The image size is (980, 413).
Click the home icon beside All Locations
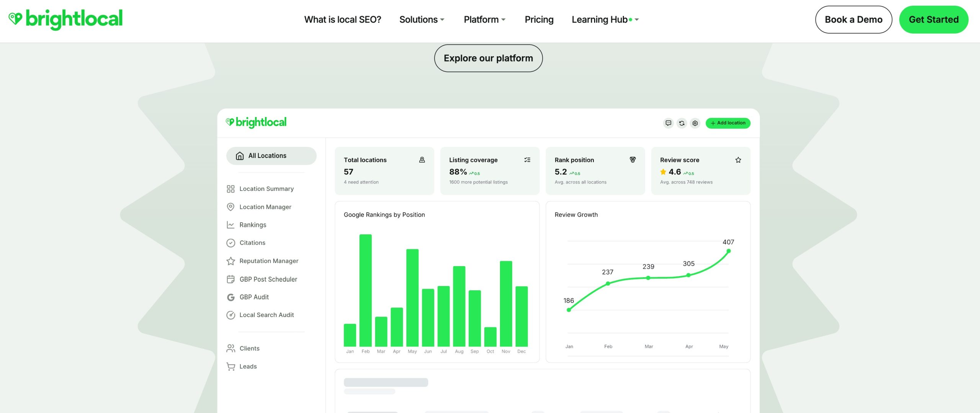click(240, 156)
